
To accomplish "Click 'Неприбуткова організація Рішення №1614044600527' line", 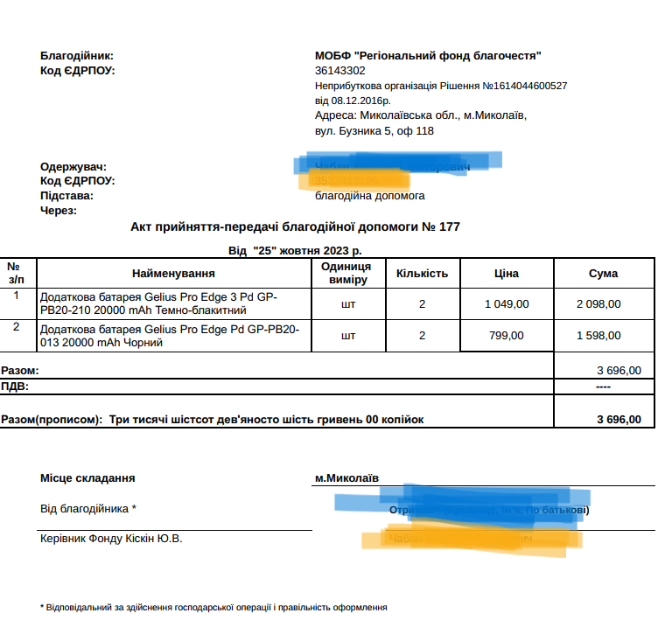I will pyautogui.click(x=441, y=86).
